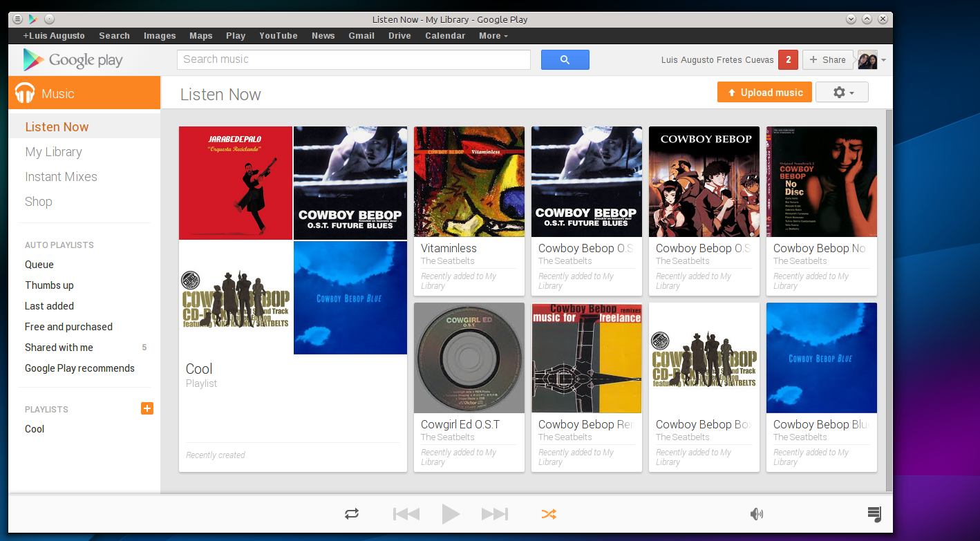Click the volume speaker icon

pos(757,514)
